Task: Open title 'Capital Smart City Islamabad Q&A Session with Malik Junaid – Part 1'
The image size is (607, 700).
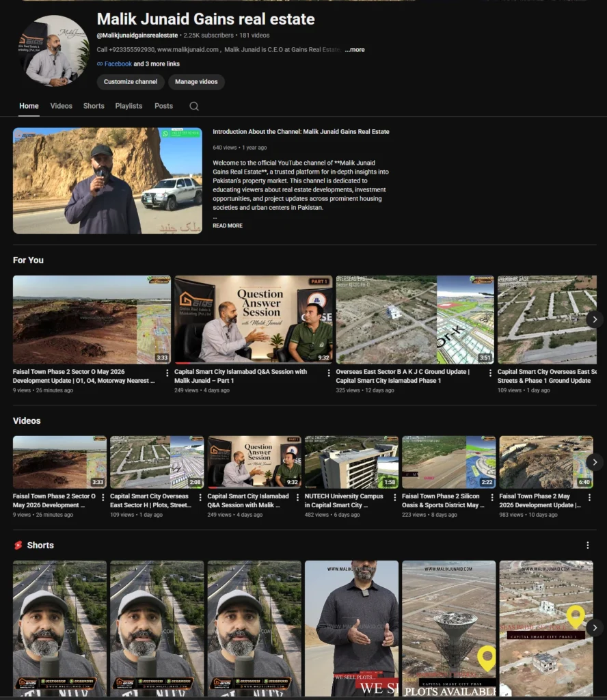Action: point(241,376)
